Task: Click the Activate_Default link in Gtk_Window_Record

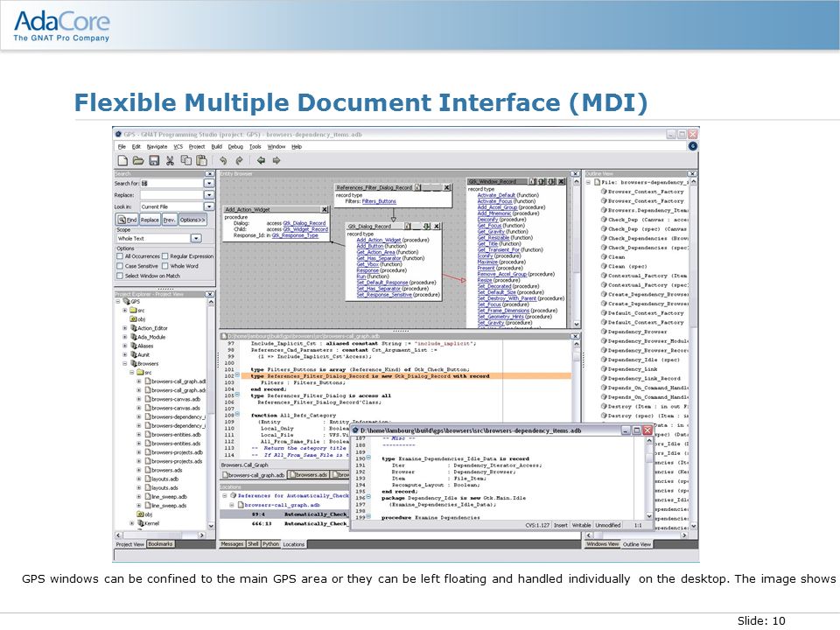Action: [496, 195]
